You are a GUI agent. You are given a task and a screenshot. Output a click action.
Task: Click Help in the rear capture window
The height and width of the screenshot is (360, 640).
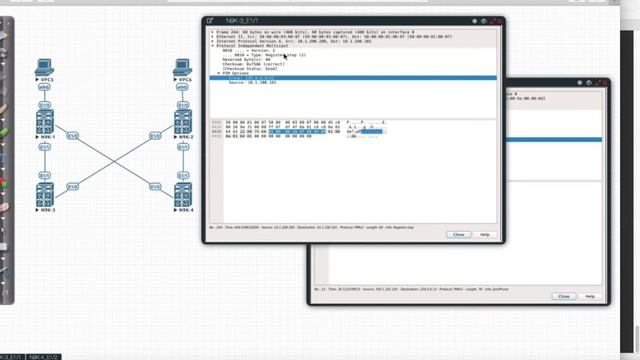pyautogui.click(x=590, y=296)
